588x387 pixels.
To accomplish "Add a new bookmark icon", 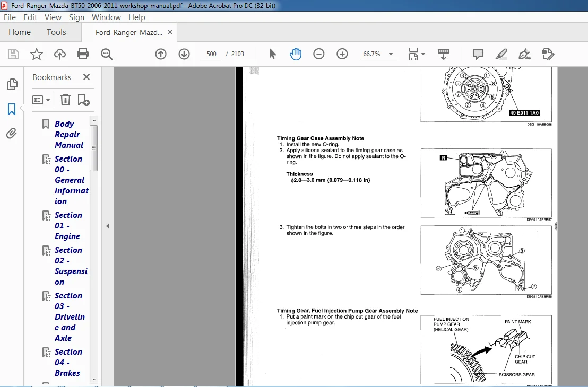I will coord(83,100).
